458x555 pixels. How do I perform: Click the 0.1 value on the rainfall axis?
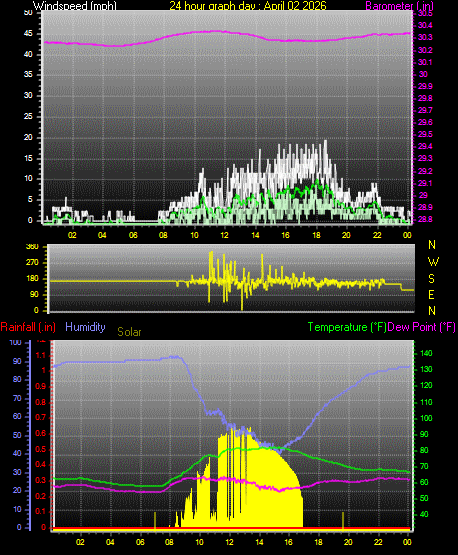41,511
